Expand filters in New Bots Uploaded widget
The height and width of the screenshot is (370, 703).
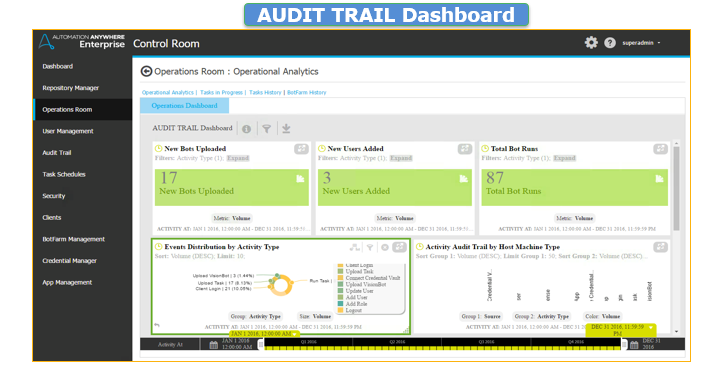pyautogui.click(x=238, y=158)
